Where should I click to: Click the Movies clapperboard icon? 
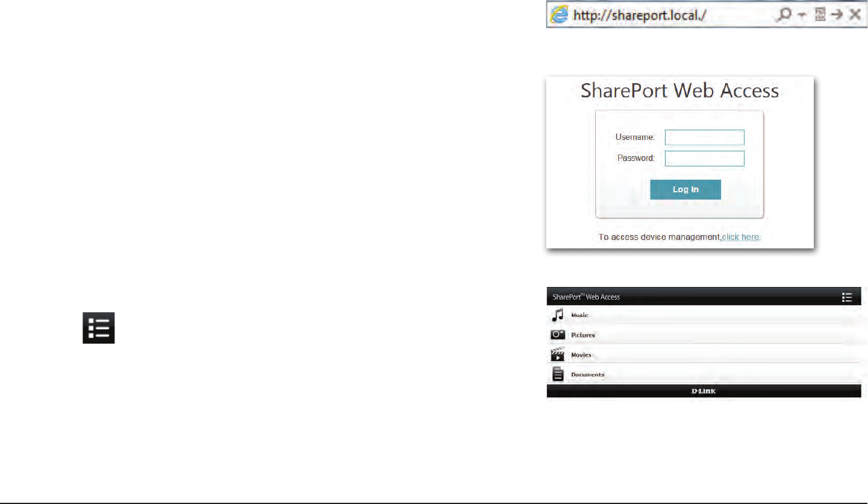(558, 354)
